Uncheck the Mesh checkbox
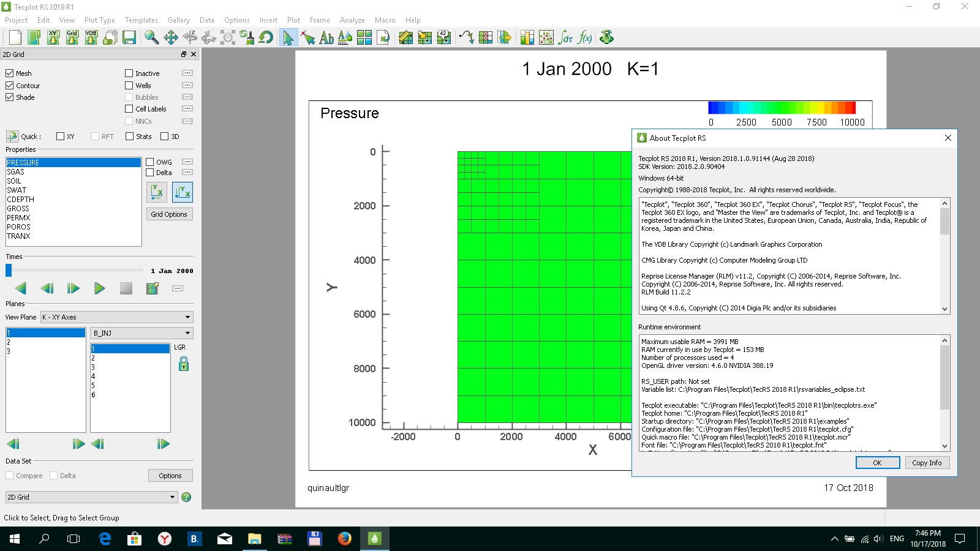The image size is (980, 551). point(10,73)
